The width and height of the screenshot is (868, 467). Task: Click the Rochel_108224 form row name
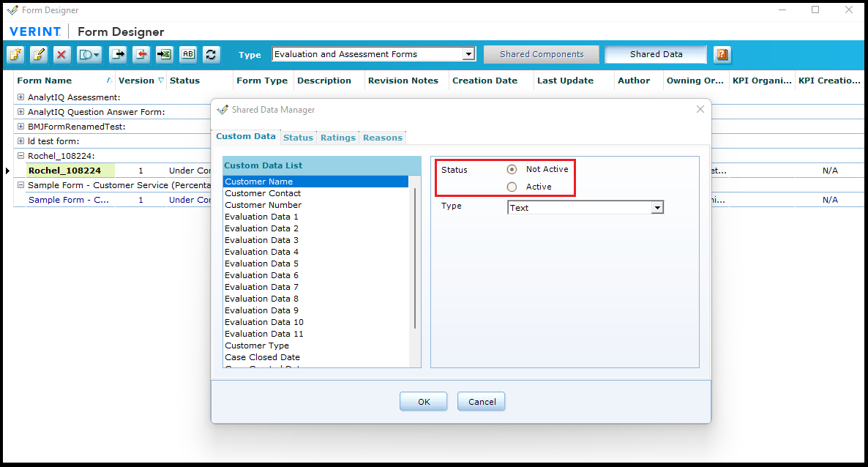click(64, 171)
